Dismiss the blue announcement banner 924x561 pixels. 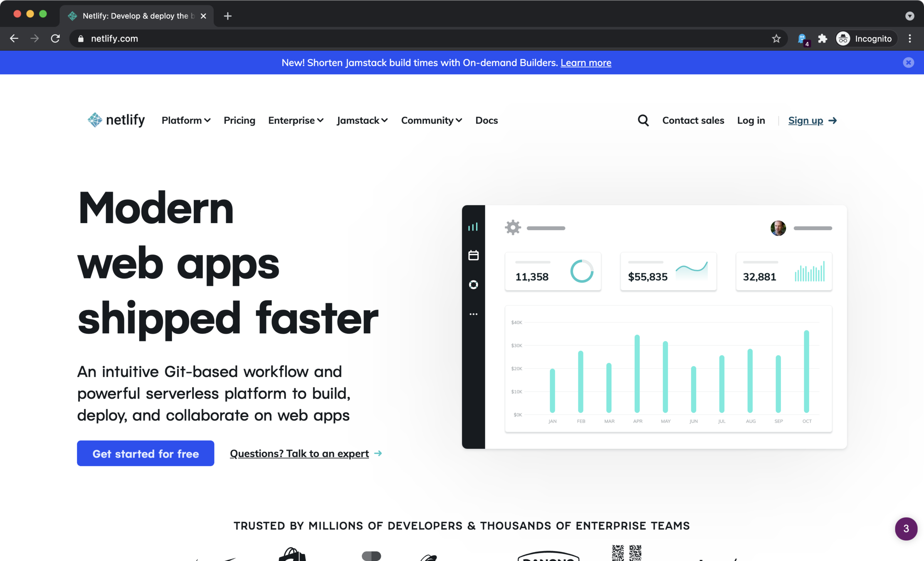(x=908, y=63)
